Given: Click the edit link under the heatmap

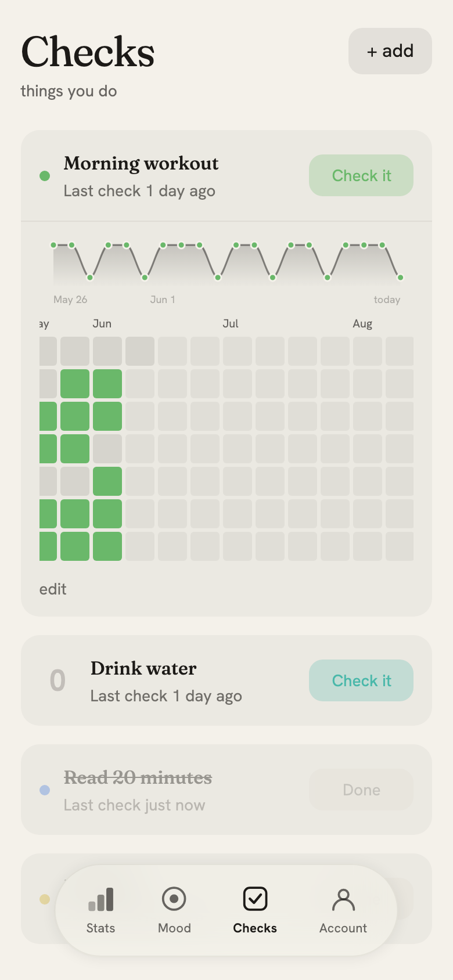Looking at the screenshot, I should [53, 589].
